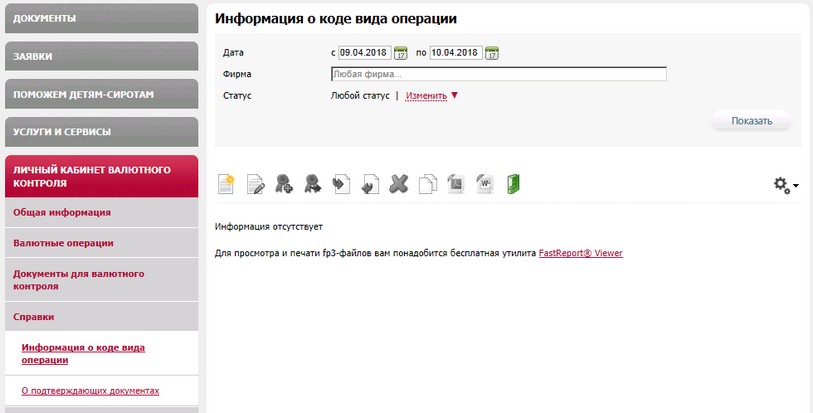Viewport: 813px width, 413px height.
Task: Open the calendar for the end date
Action: [x=492, y=53]
